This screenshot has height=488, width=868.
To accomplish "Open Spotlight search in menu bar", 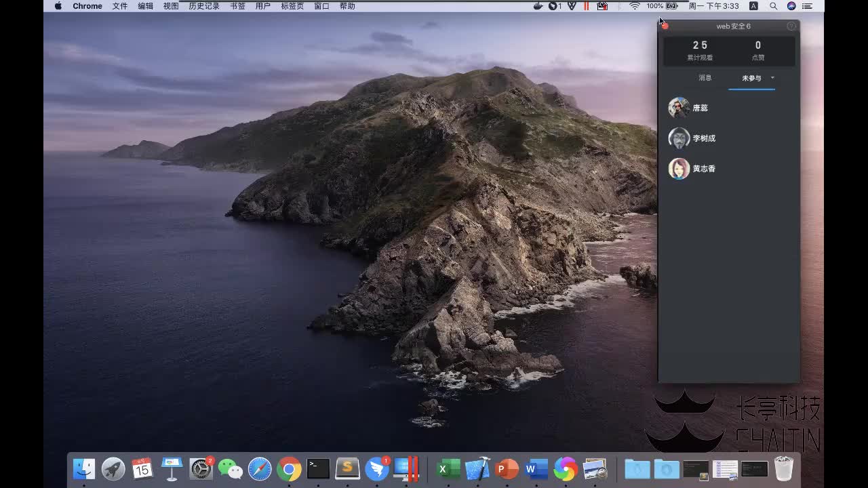I will pyautogui.click(x=773, y=6).
